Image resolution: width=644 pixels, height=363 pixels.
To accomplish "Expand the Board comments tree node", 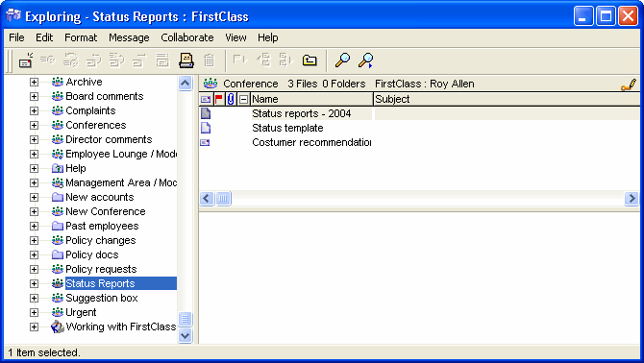I will coord(34,96).
